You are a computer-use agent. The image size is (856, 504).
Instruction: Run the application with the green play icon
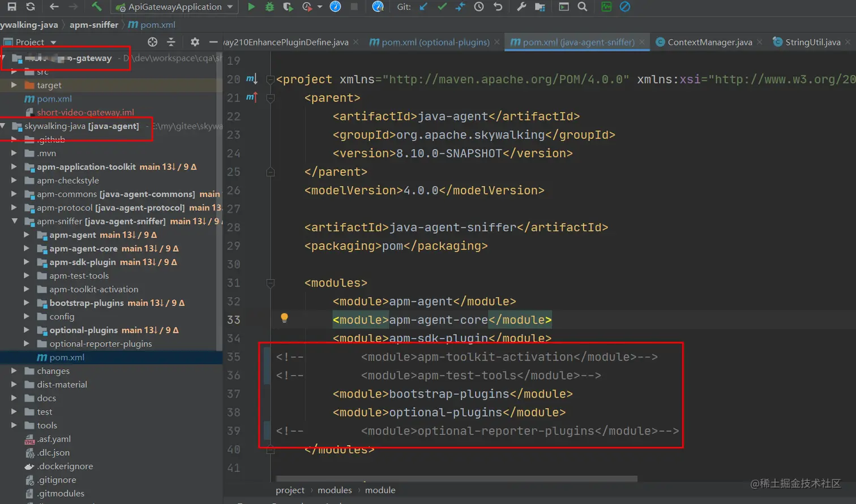tap(251, 7)
